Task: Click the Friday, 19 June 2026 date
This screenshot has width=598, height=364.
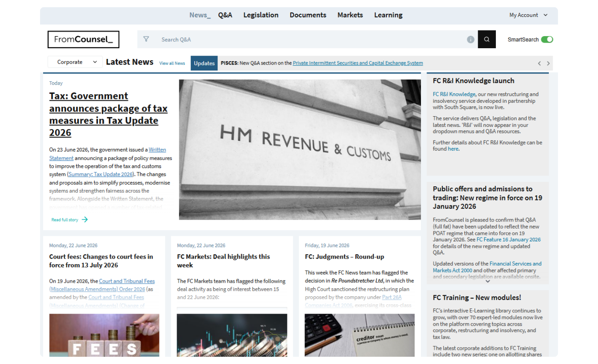Action: [x=327, y=246]
